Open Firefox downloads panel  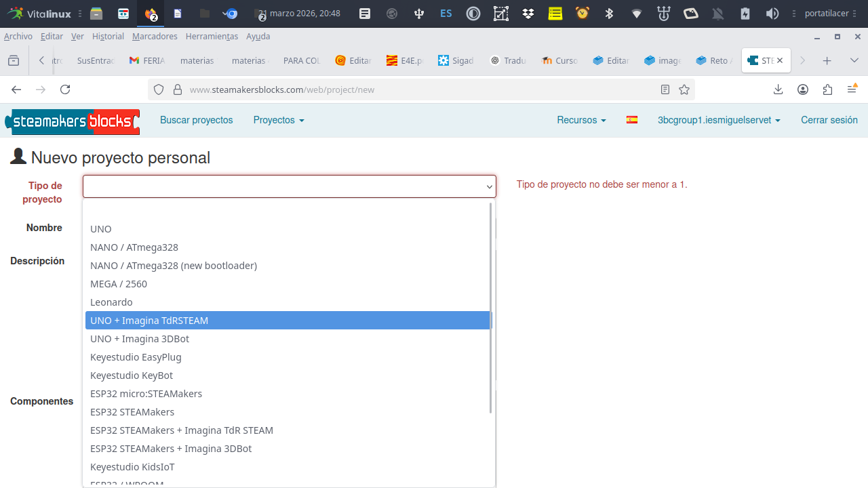778,89
